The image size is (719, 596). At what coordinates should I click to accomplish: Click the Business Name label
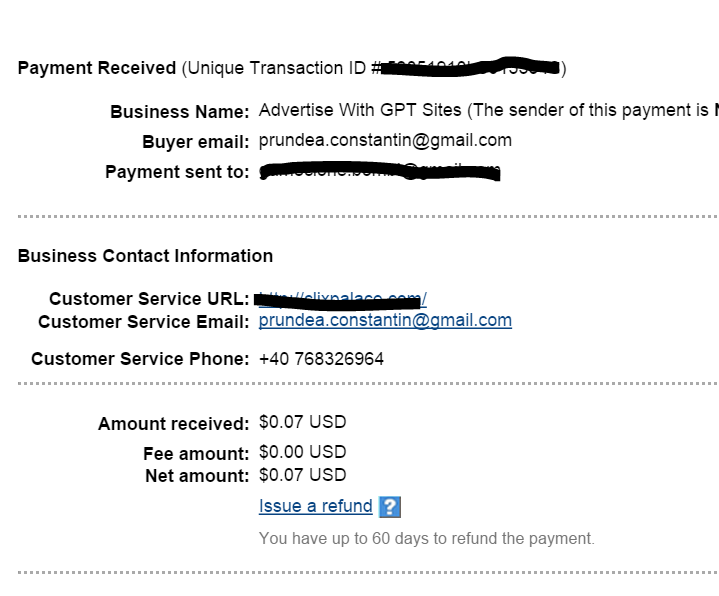[x=179, y=112]
